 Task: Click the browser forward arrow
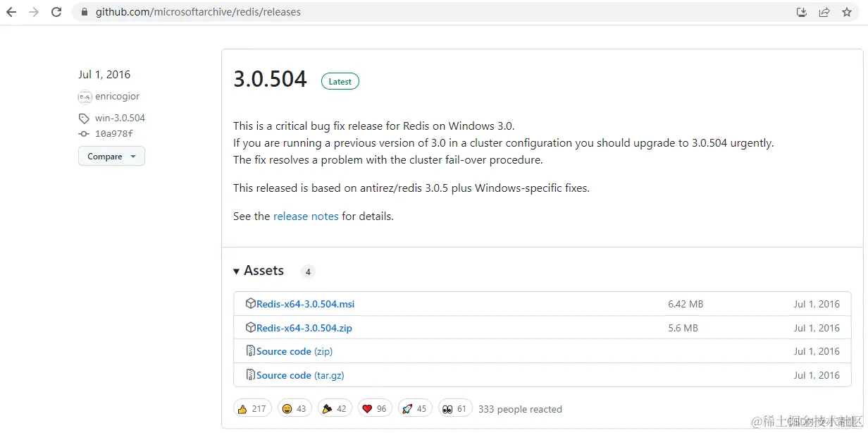(34, 12)
